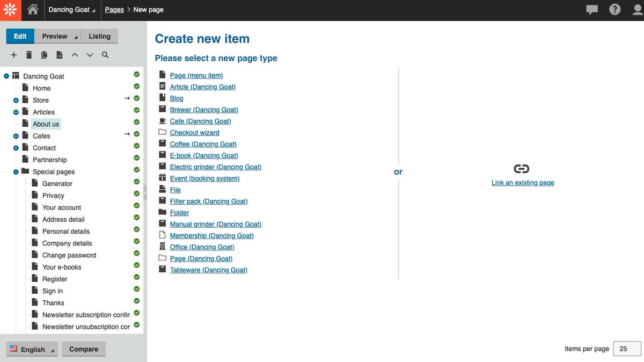Screen dimensions: 644x362
Task: Open the Kentico application list logo
Action: pyautogui.click(x=11, y=10)
